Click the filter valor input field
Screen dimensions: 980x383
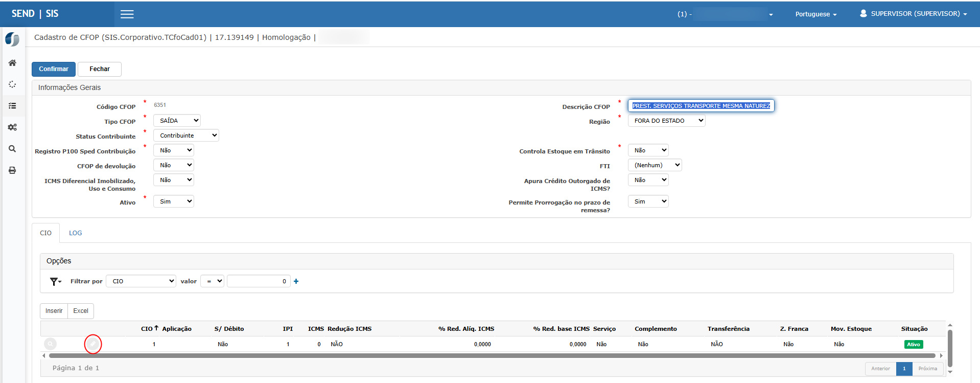pos(259,281)
